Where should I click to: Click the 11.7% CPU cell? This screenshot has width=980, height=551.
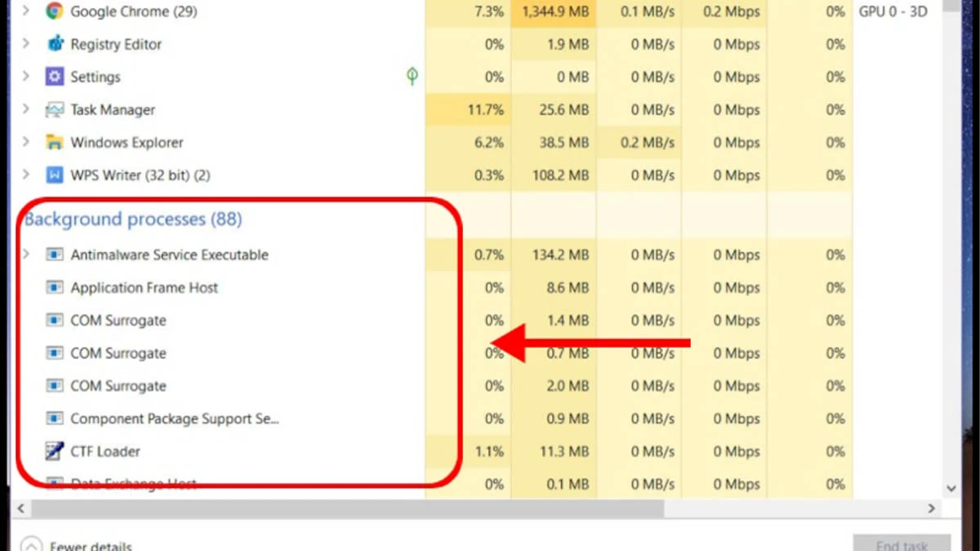tap(469, 109)
